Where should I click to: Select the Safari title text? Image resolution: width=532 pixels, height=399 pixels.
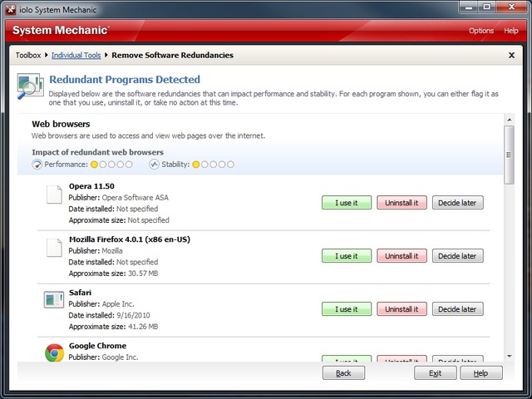coord(80,293)
